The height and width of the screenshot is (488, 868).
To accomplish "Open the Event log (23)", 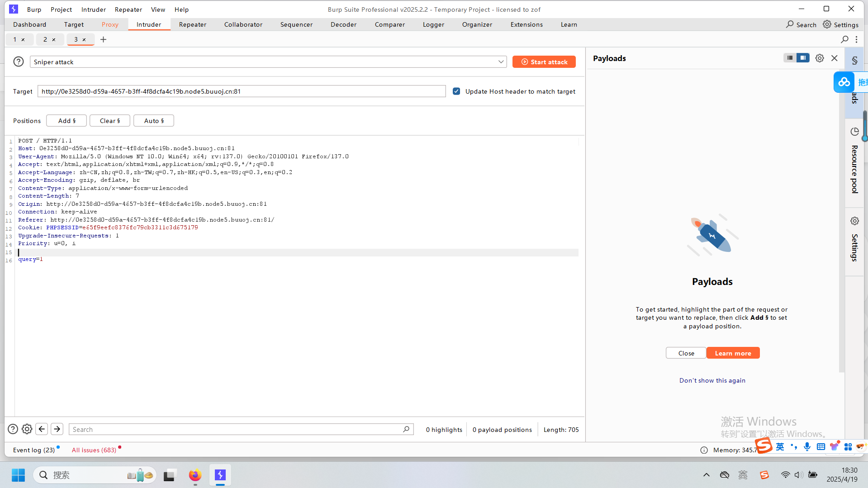I will tap(34, 450).
